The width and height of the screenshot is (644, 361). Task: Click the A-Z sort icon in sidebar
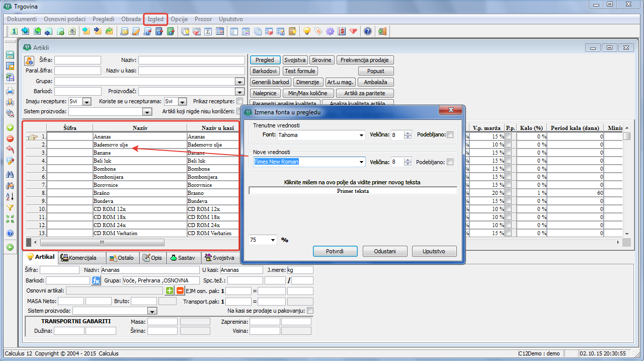pyautogui.click(x=10, y=196)
